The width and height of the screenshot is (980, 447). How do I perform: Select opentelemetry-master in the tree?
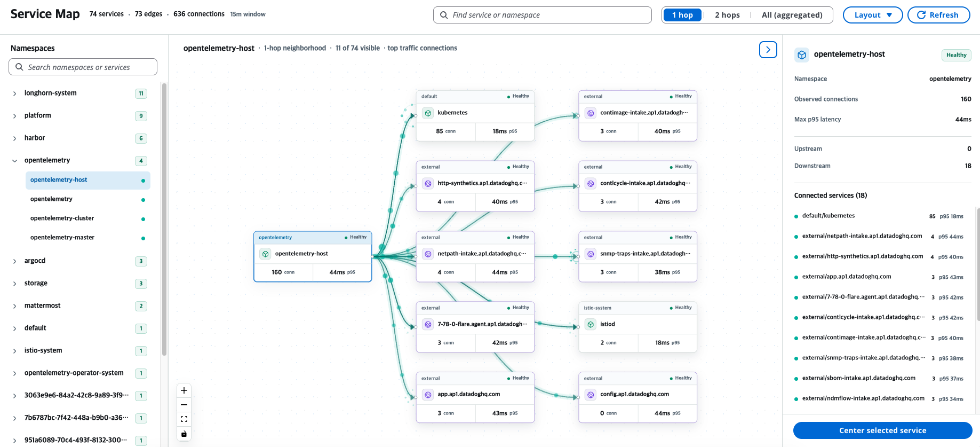88,238
